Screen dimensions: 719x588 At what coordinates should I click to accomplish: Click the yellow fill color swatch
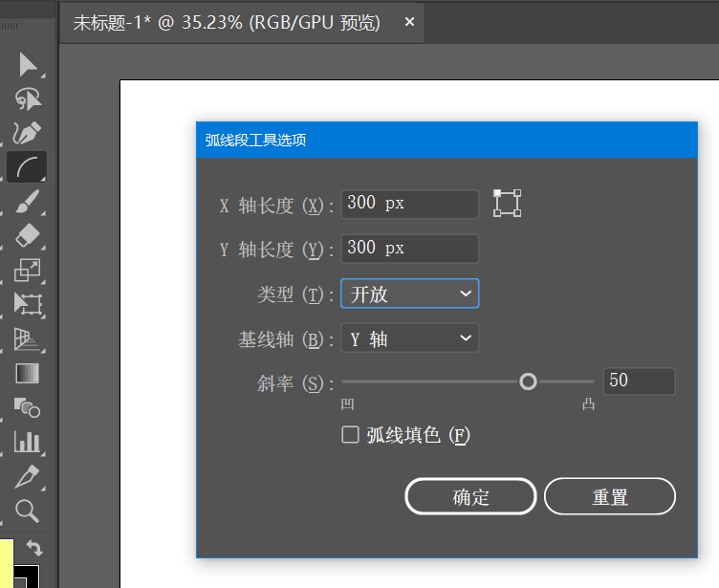coord(7,562)
